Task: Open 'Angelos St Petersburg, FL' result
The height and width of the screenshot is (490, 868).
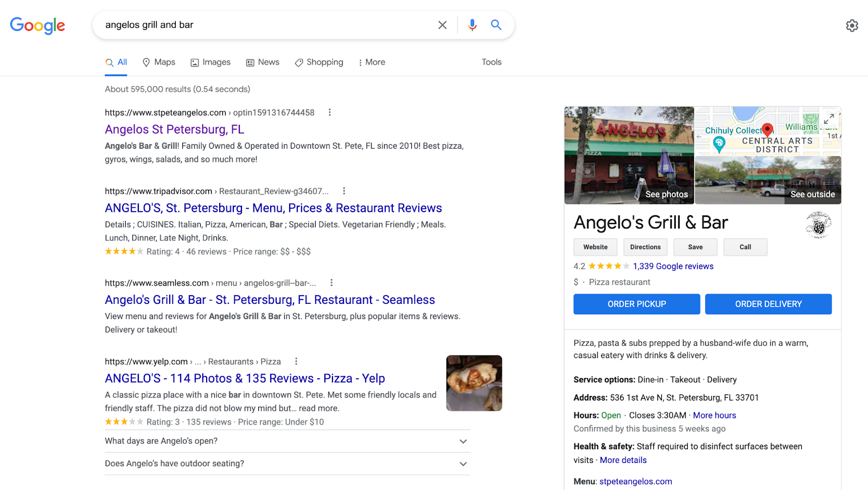Action: point(175,130)
